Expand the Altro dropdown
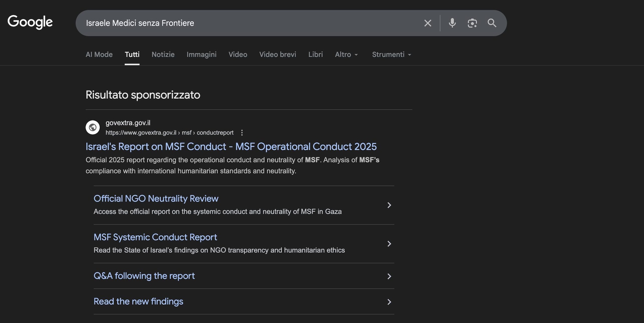 (x=346, y=54)
